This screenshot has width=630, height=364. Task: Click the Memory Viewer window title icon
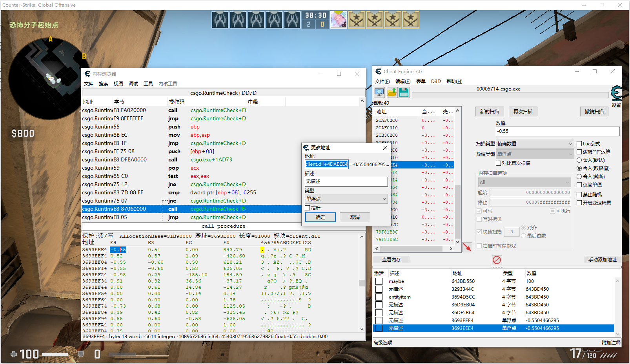click(x=87, y=74)
